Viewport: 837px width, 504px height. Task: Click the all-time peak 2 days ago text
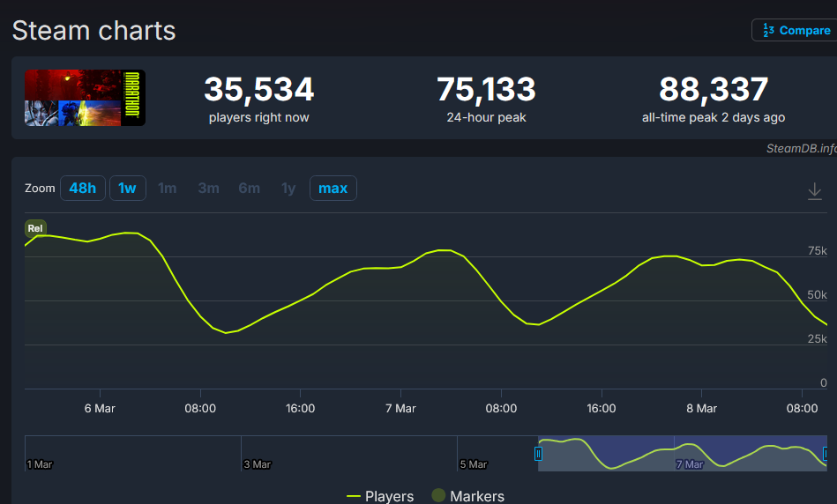coord(714,117)
